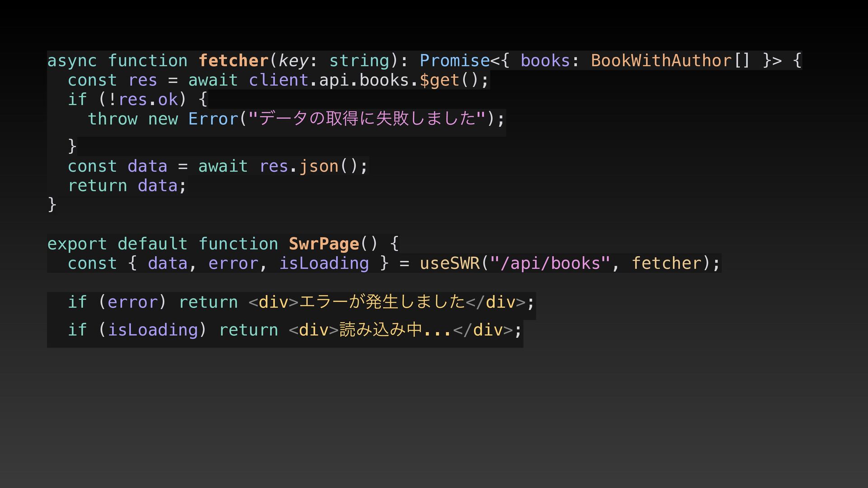Screen dimensions: 868x488
Task: Click the 'key' parameter name
Action: (x=293, y=61)
